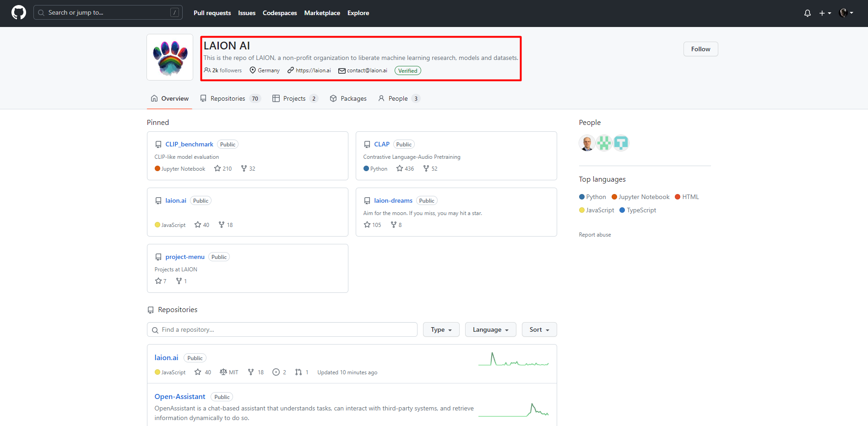This screenshot has height=426, width=868.
Task: View stargazers of laion.ai in the list
Action: 203,372
